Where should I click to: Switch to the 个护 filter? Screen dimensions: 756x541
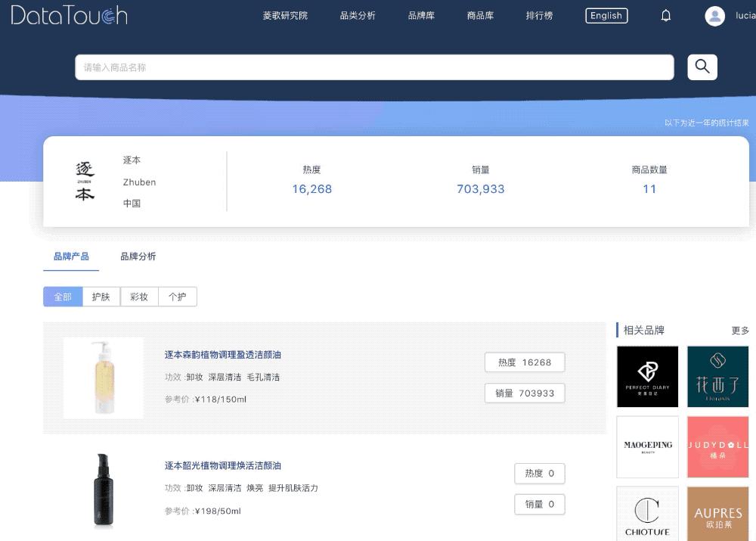pos(177,296)
